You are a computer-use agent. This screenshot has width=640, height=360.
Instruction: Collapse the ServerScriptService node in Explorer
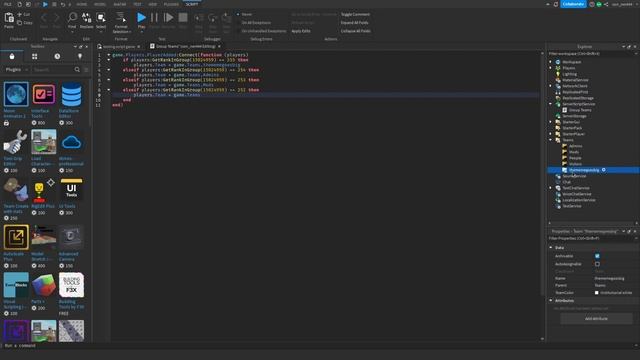click(551, 104)
